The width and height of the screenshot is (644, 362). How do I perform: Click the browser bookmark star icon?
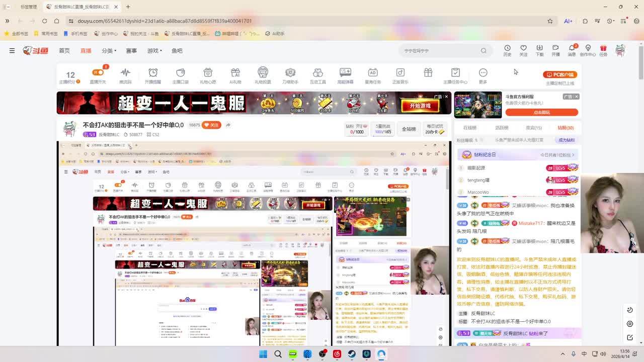click(x=550, y=21)
